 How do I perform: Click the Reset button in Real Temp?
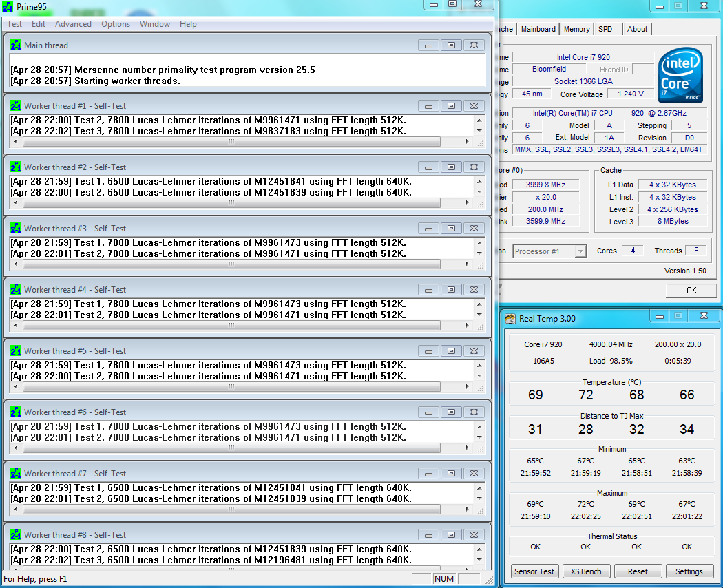638,571
